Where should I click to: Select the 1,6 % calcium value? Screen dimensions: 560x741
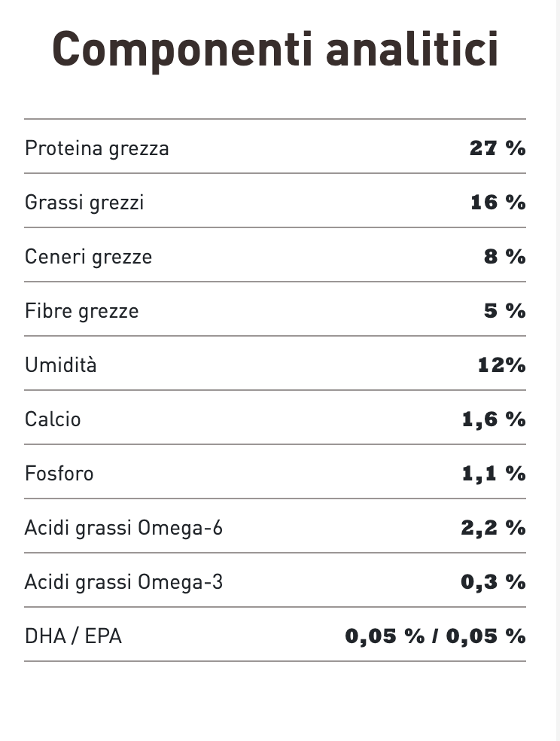(x=494, y=419)
